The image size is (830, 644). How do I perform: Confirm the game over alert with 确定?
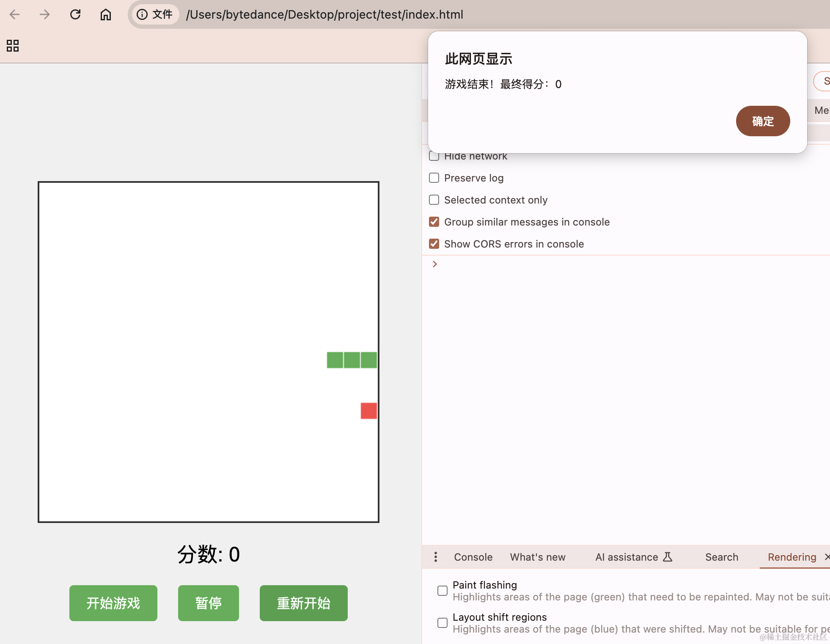[x=763, y=121]
